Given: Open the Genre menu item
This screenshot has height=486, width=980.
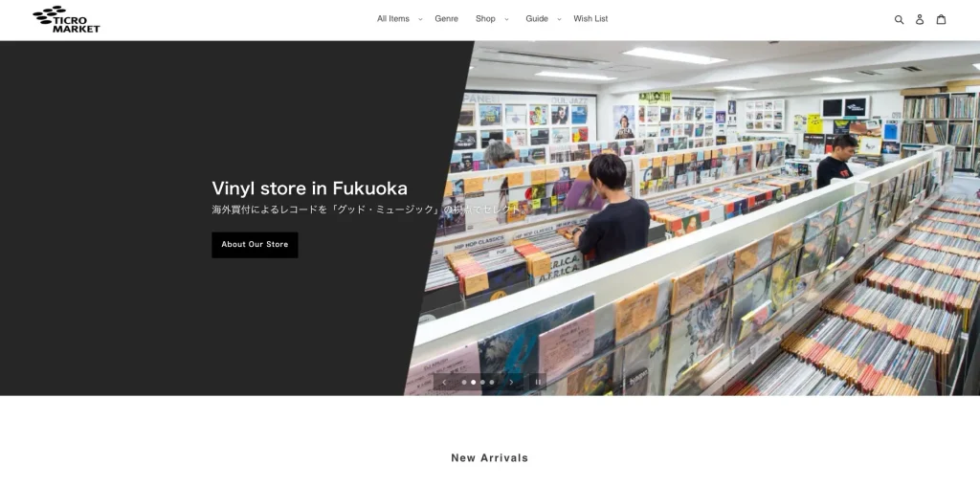Looking at the screenshot, I should pyautogui.click(x=446, y=19).
